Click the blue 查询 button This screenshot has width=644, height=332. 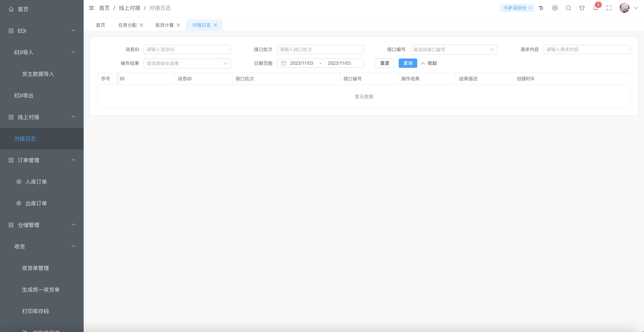[x=408, y=63]
